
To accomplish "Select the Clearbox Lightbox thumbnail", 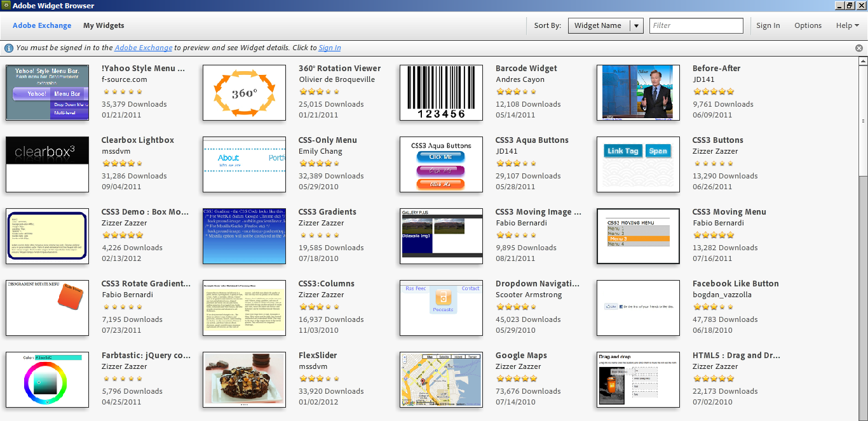I will tap(48, 164).
